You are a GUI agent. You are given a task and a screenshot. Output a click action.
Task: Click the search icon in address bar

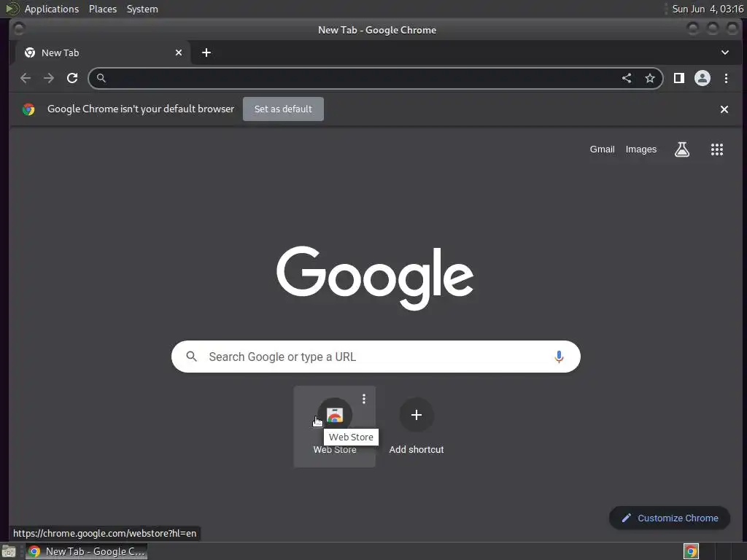point(101,78)
